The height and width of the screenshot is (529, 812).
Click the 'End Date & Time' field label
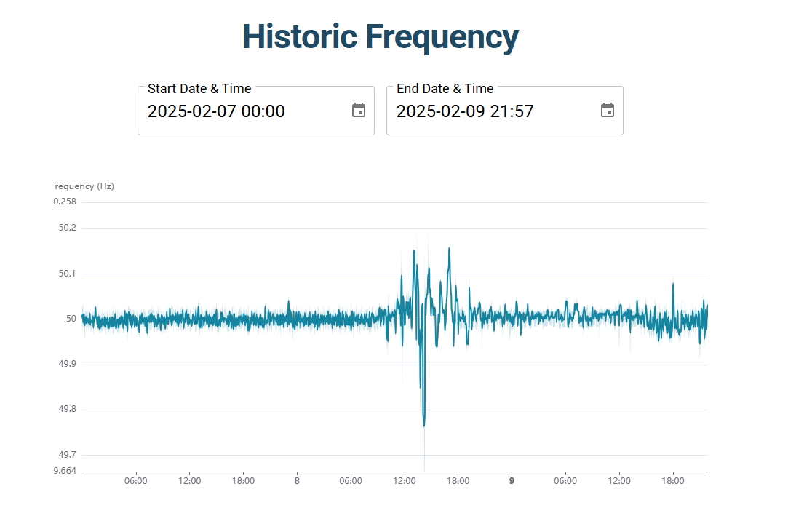tap(445, 89)
